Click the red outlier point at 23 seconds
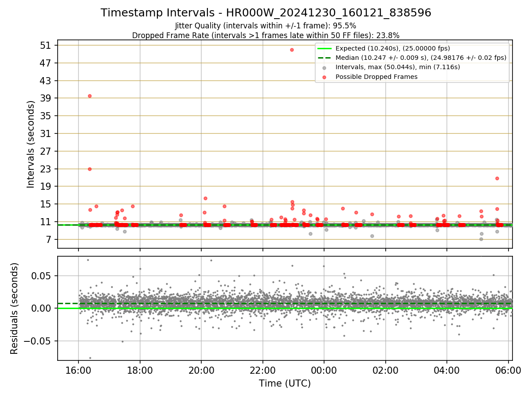 click(x=90, y=169)
